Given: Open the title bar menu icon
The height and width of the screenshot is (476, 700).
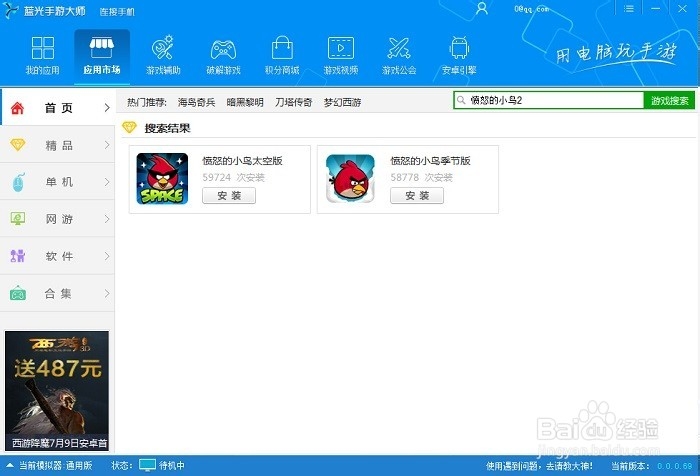Looking at the screenshot, I should 629,8.
